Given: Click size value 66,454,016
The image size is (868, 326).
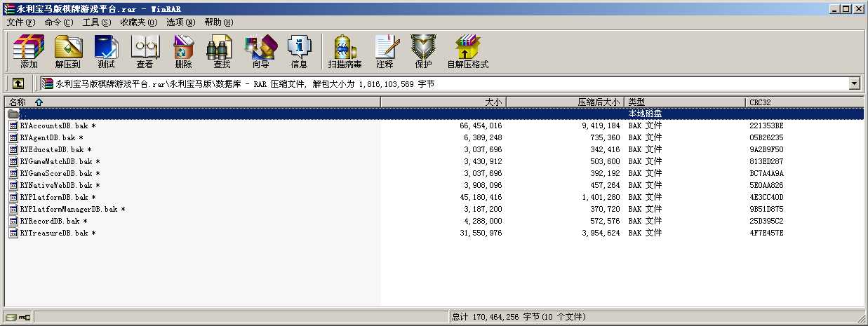Looking at the screenshot, I should coord(481,125).
